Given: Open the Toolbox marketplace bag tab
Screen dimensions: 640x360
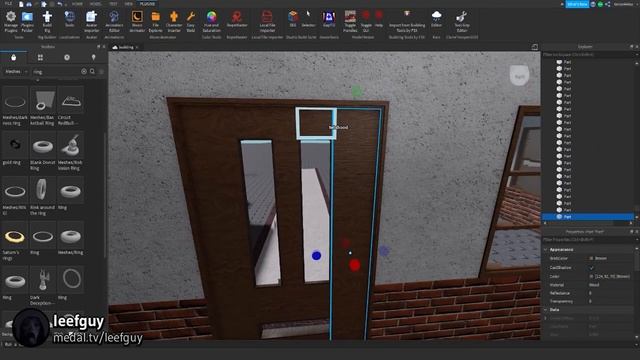Looking at the screenshot, I should (13, 58).
